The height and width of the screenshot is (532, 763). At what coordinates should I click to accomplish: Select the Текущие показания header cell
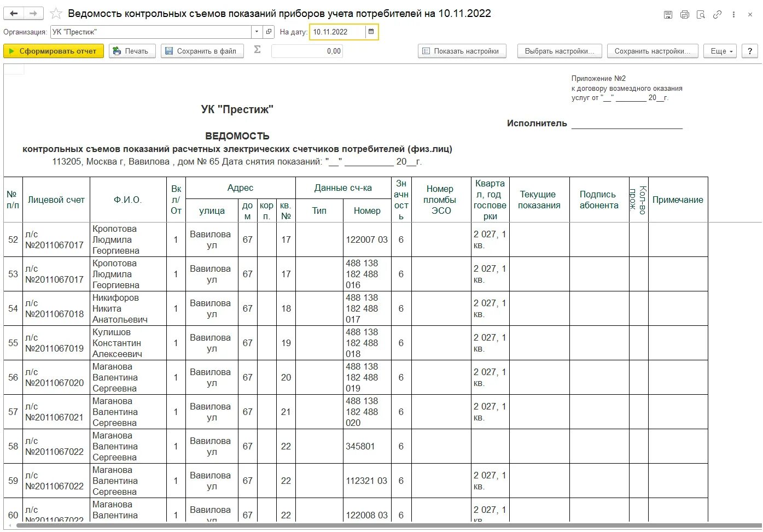pyautogui.click(x=539, y=200)
